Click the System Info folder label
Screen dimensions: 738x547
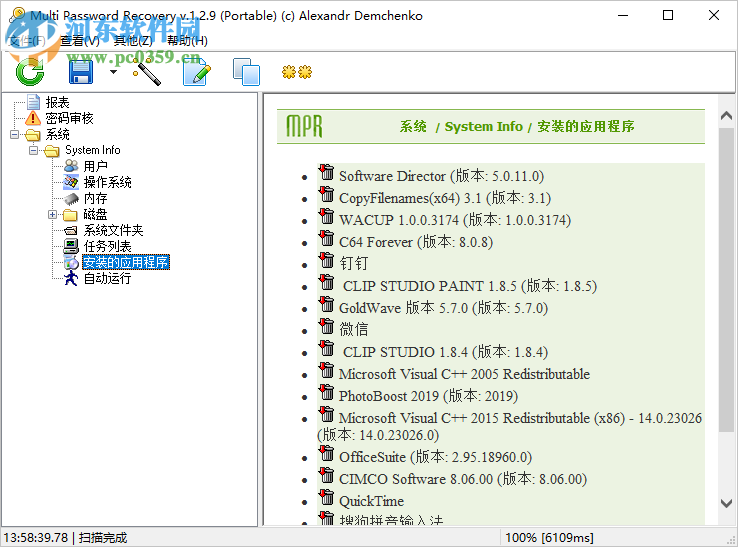pos(93,150)
